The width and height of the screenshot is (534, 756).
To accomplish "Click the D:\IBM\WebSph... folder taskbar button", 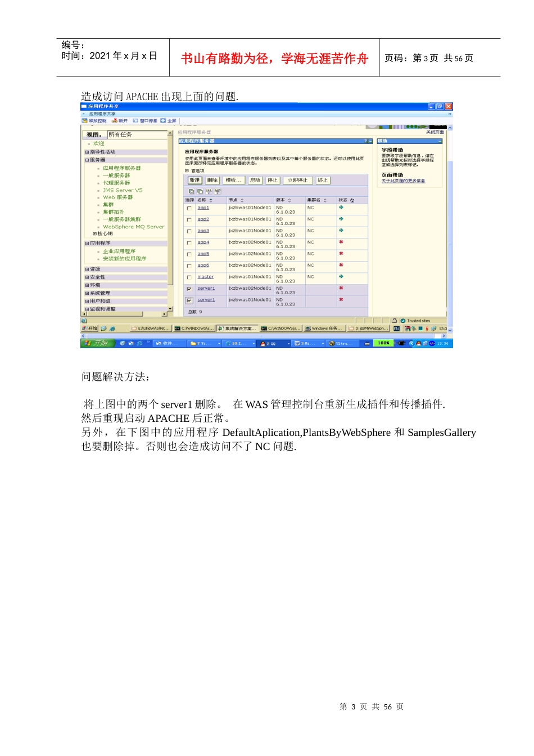I will [368, 328].
